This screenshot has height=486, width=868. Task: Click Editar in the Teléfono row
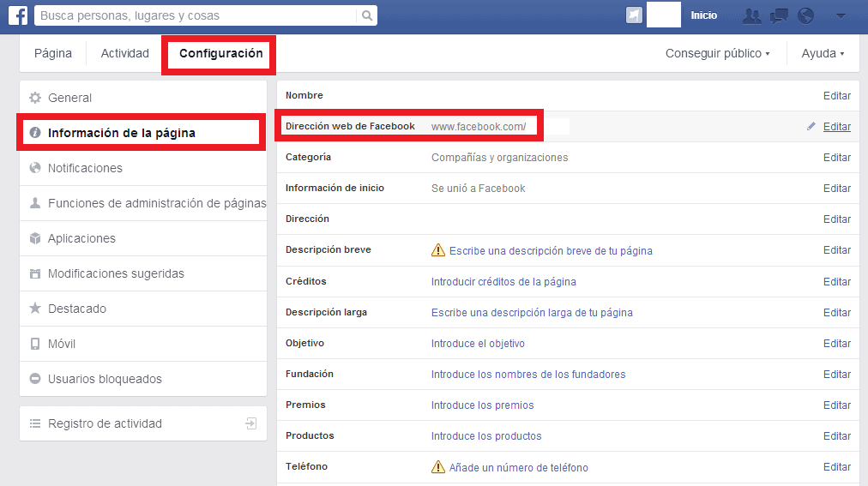point(836,467)
